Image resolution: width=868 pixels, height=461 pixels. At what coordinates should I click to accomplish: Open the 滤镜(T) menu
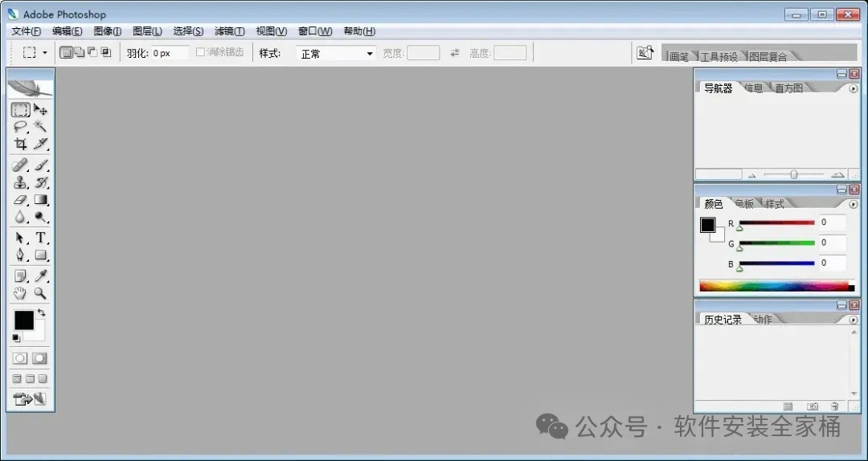click(x=230, y=31)
